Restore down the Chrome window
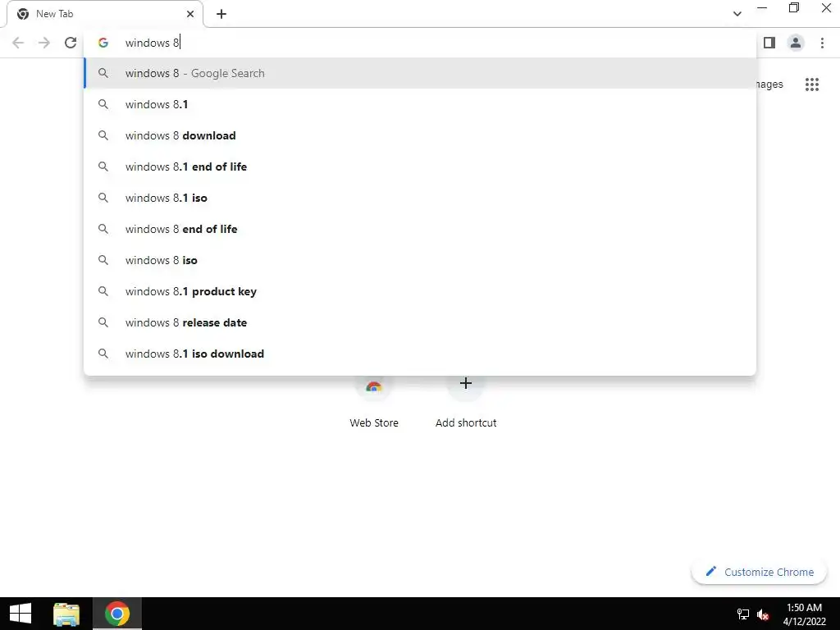 point(794,8)
